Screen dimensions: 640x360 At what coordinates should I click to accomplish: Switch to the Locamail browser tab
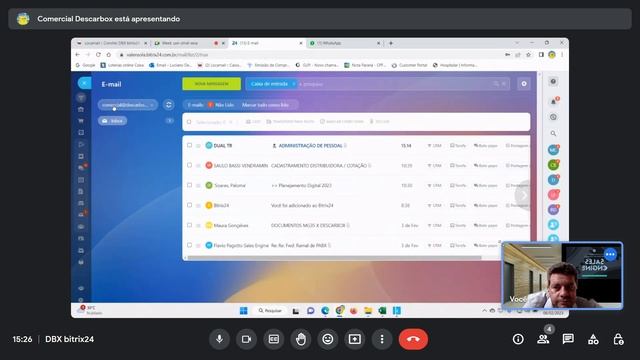110,43
